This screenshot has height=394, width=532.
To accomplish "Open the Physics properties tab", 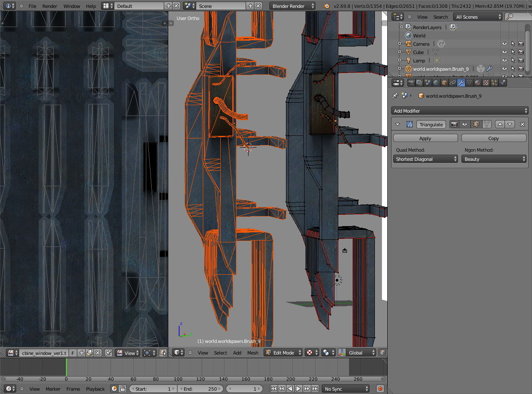I will (502, 83).
